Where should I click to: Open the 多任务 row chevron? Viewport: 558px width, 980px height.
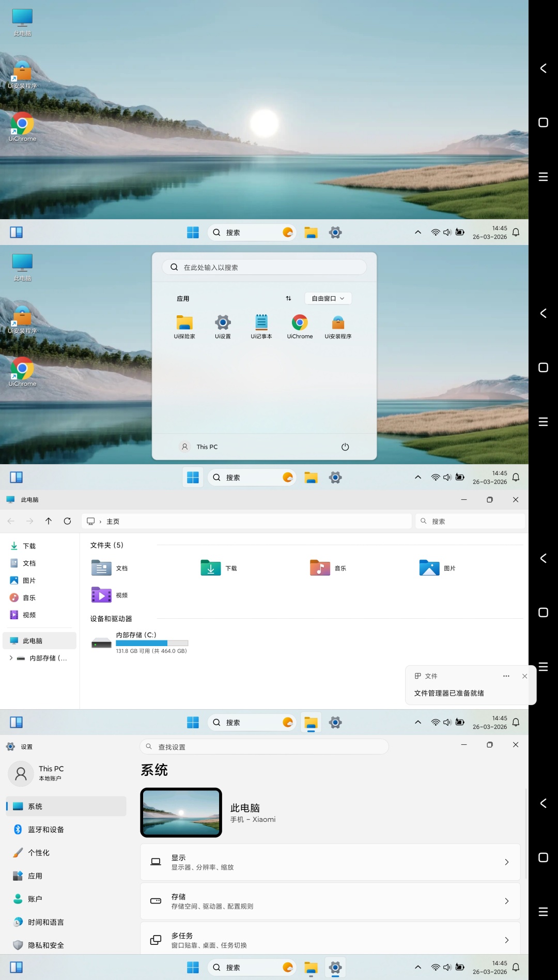(x=506, y=940)
